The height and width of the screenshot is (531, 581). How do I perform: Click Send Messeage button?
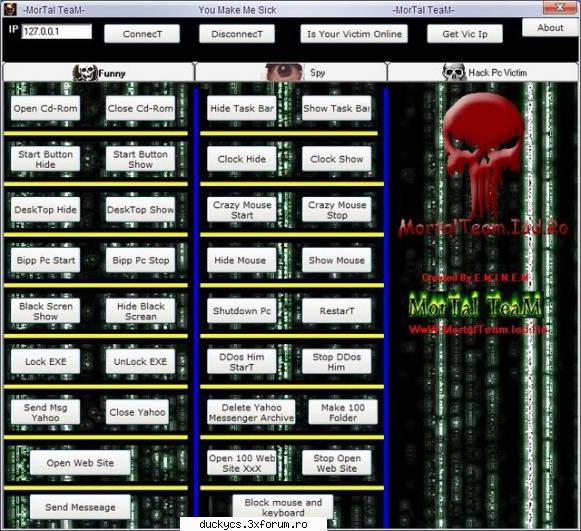[x=80, y=507]
